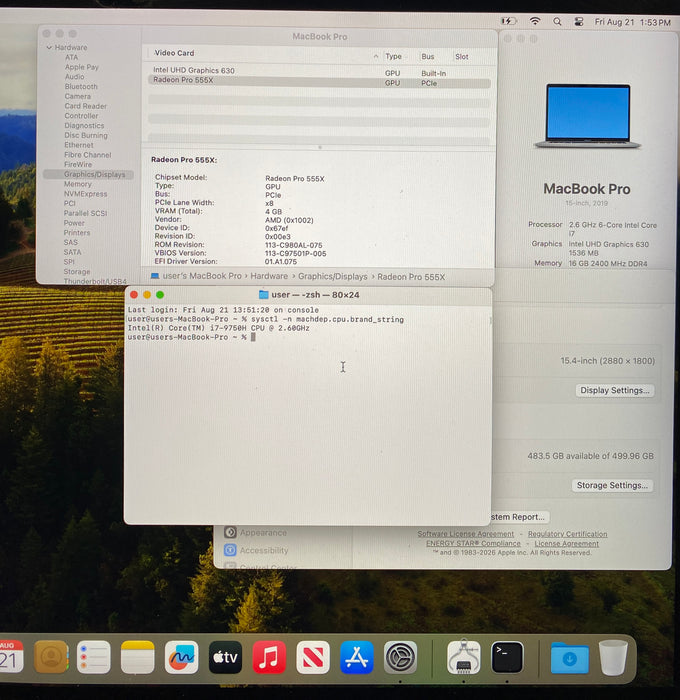680x700 pixels.
Task: Open the Downloads folder in the Dock
Action: pos(569,658)
